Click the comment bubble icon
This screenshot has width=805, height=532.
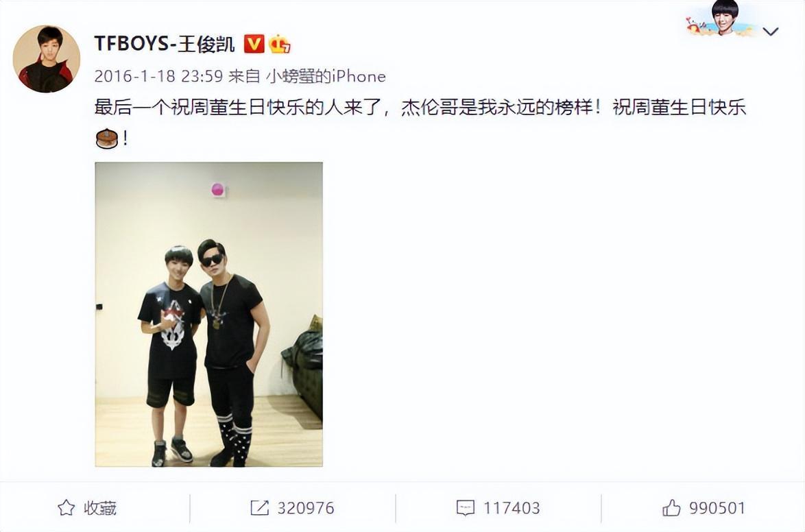click(465, 508)
